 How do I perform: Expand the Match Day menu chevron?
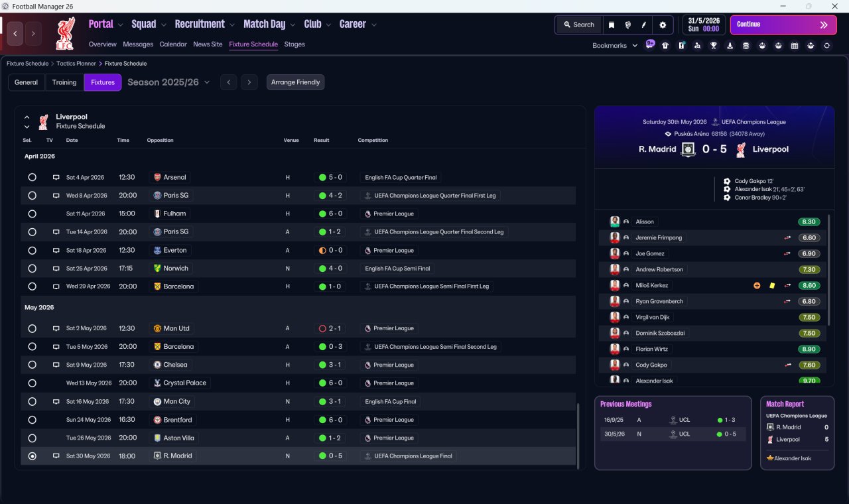coord(293,25)
